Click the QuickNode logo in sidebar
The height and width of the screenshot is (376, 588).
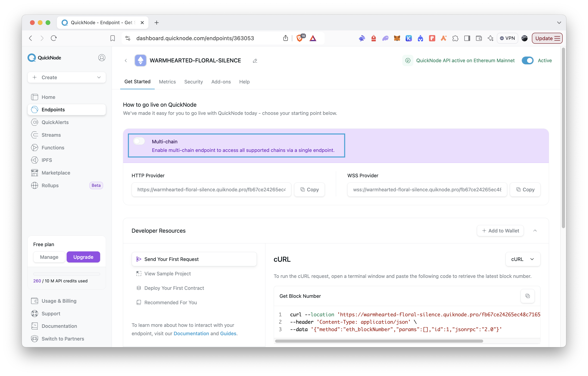[44, 58]
